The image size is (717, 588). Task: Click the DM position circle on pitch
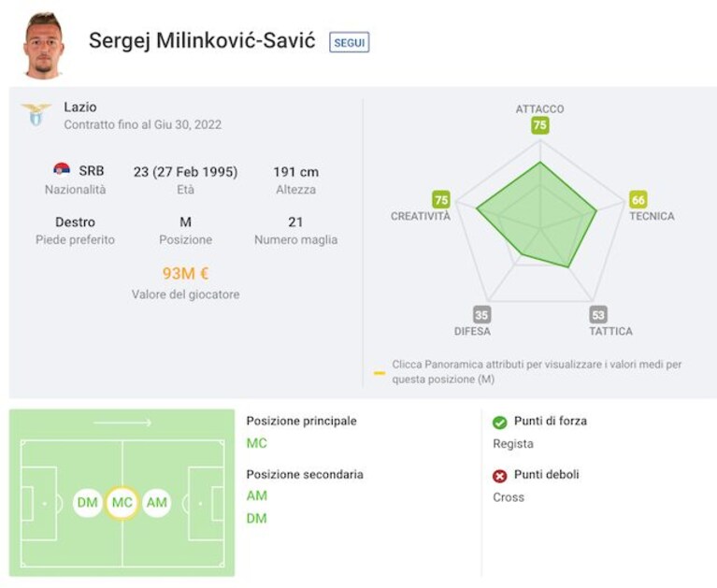coord(87,503)
